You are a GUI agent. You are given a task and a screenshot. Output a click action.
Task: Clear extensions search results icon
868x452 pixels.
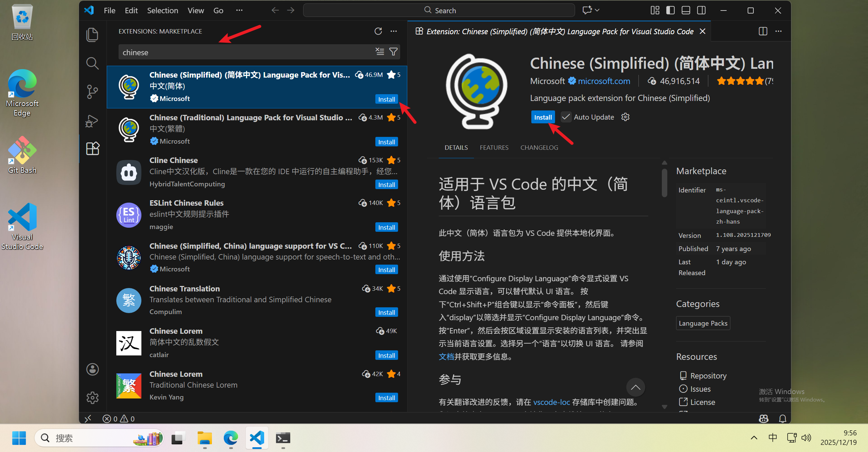click(380, 52)
